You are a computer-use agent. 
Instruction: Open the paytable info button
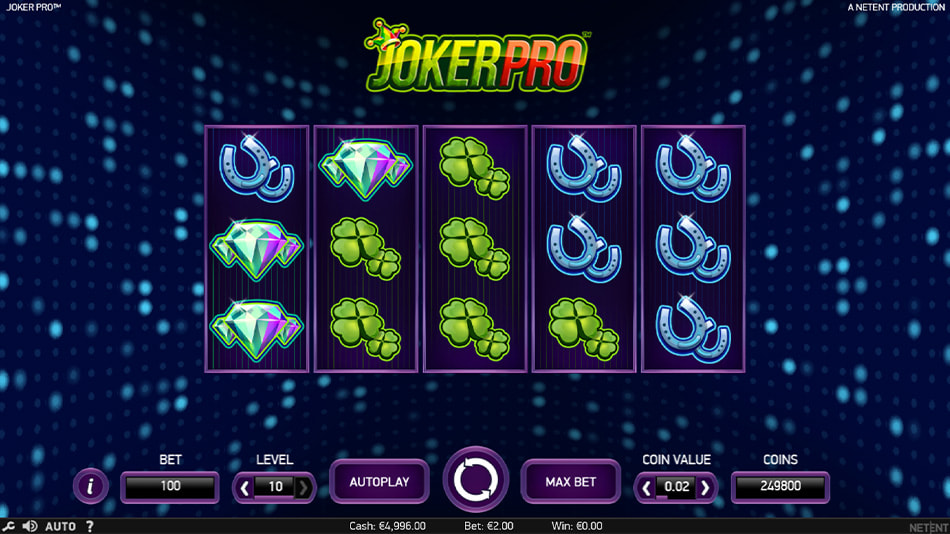click(x=90, y=486)
